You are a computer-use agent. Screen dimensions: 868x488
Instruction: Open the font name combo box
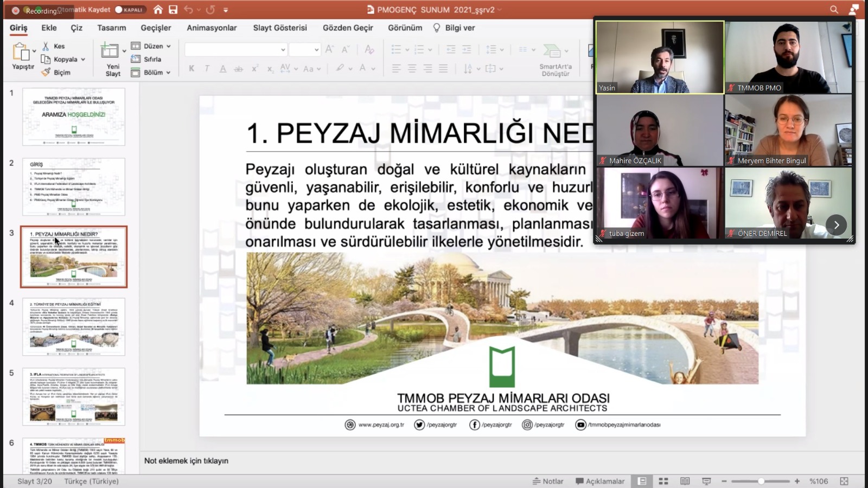click(x=235, y=50)
